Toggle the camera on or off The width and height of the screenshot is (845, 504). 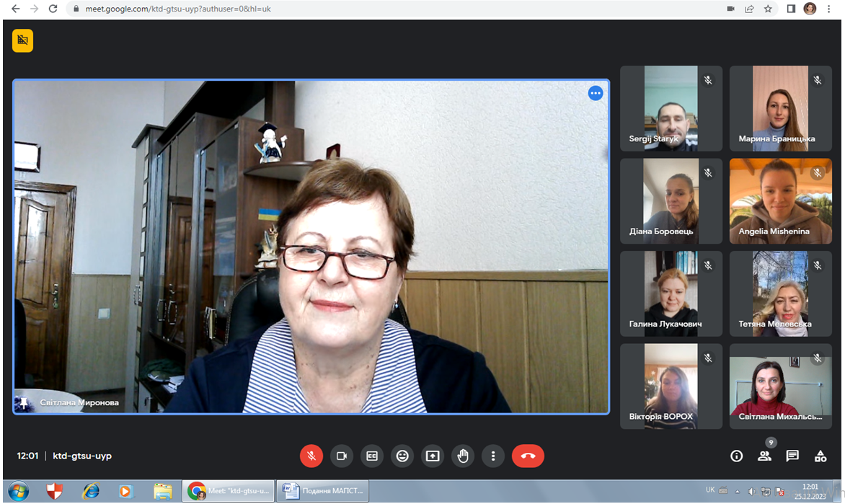pos(342,456)
